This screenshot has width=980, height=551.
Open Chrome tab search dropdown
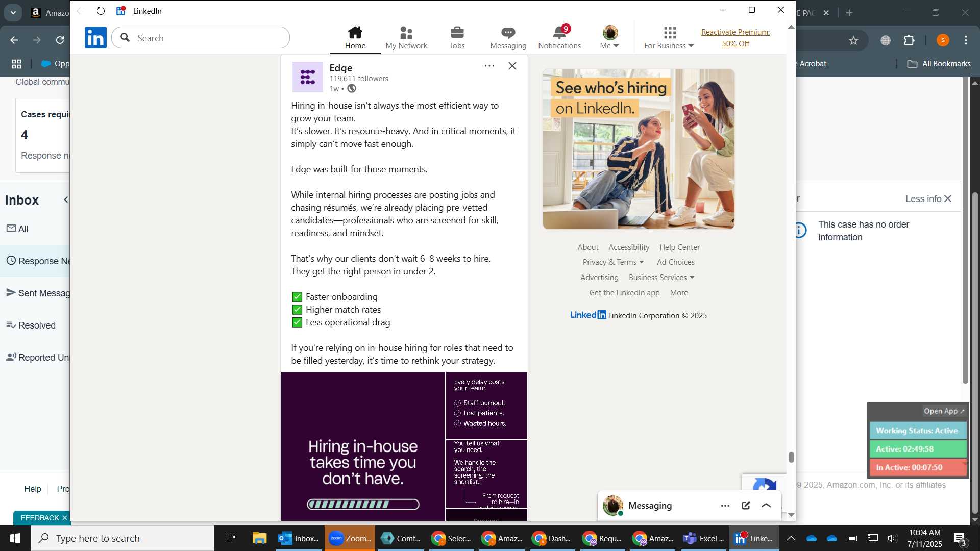(13, 13)
